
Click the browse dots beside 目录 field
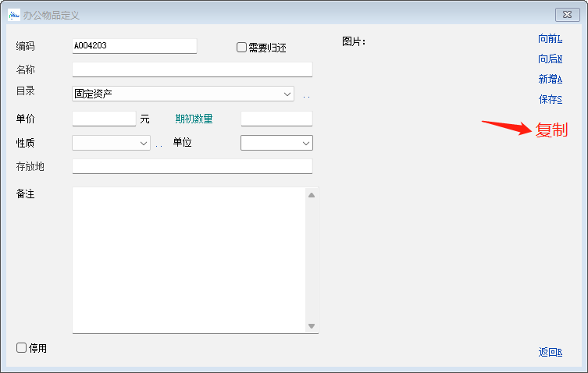click(306, 96)
